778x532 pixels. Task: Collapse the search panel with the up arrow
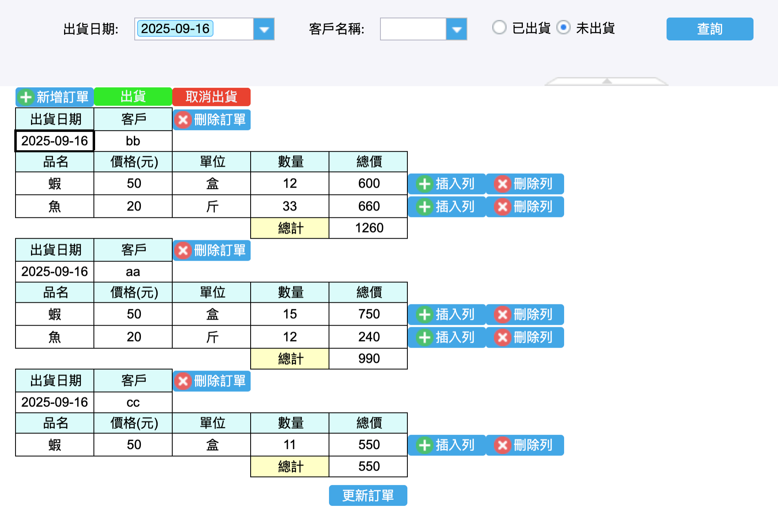(607, 81)
